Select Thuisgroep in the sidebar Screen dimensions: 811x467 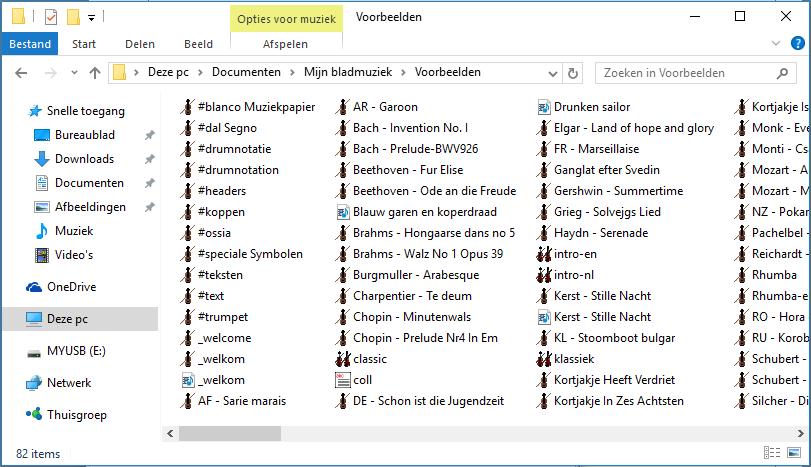pos(77,415)
